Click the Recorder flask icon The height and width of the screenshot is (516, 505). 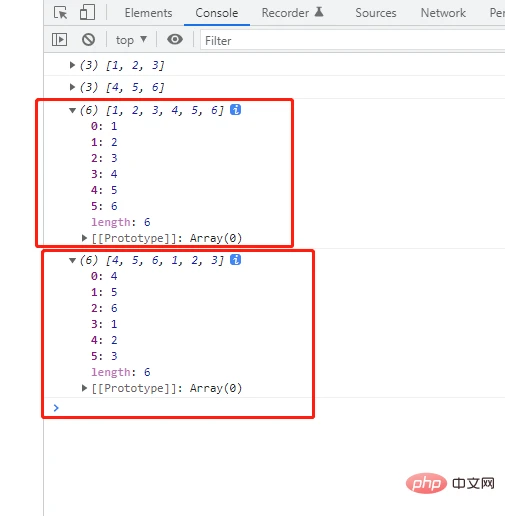click(319, 12)
